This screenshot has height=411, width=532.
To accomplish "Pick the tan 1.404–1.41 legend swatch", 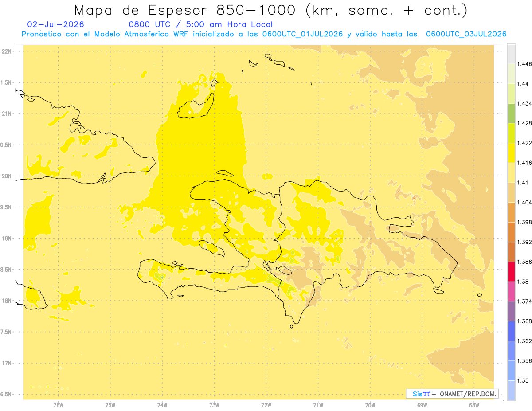I will coord(511,192).
